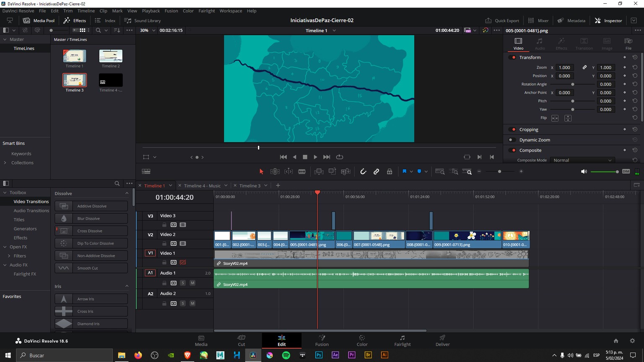This screenshot has height=362, width=644.
Task: Adjust the Pitch slider handle
Action: click(573, 101)
